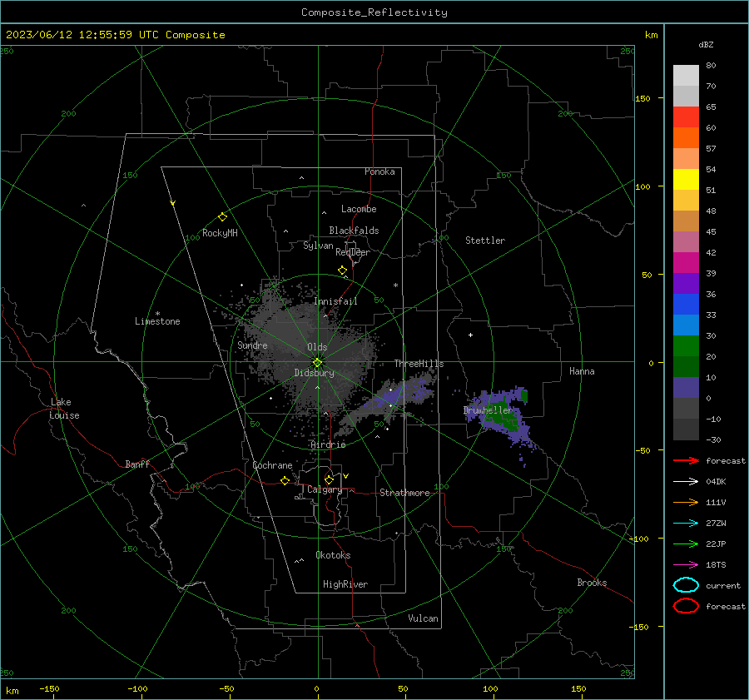Click the Hanna city label
The image size is (749, 700).
coord(582,371)
